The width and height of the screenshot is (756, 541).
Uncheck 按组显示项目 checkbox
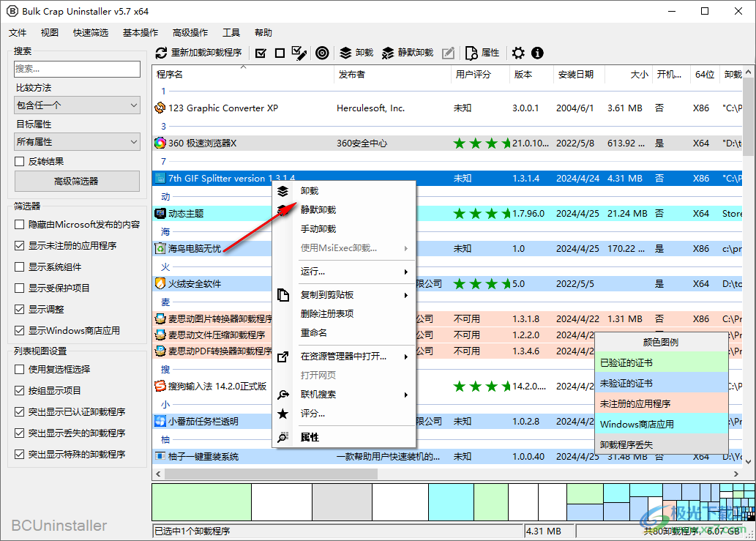(x=19, y=391)
